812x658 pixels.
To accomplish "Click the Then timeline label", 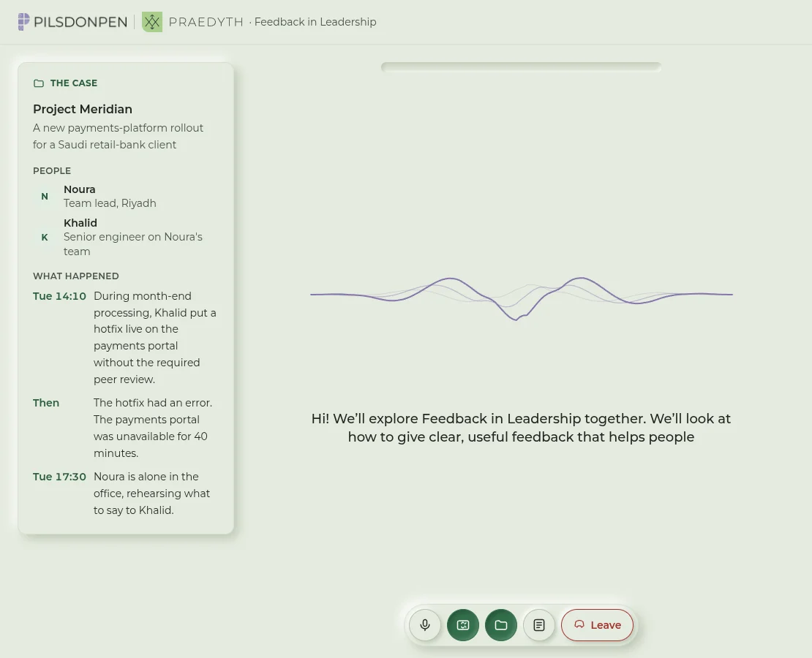I will click(46, 403).
